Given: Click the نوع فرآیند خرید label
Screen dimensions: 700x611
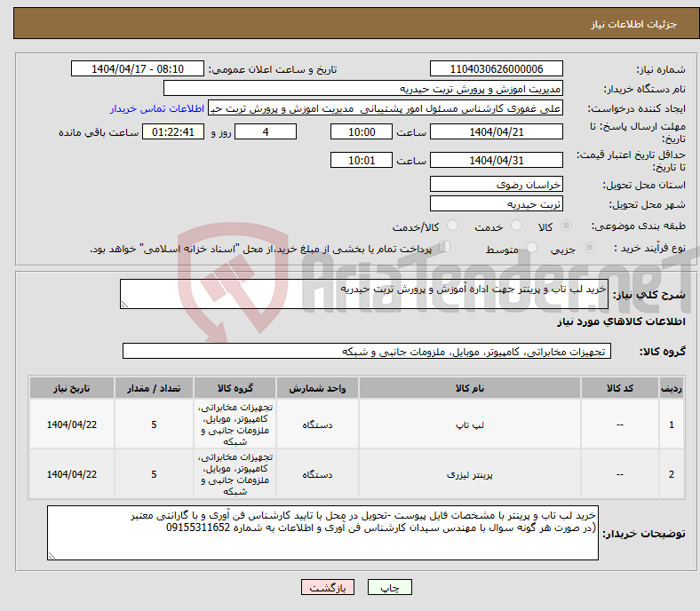Looking at the screenshot, I should click(x=649, y=248).
